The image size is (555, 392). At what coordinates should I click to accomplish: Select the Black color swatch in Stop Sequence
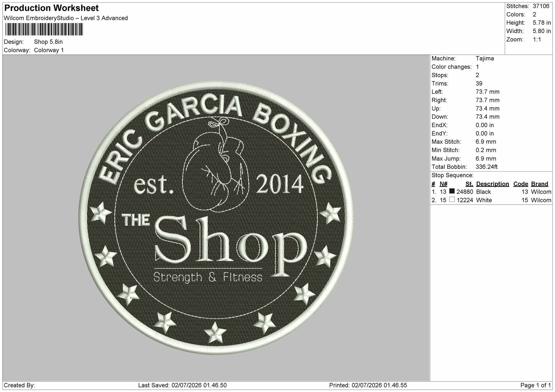[452, 191]
